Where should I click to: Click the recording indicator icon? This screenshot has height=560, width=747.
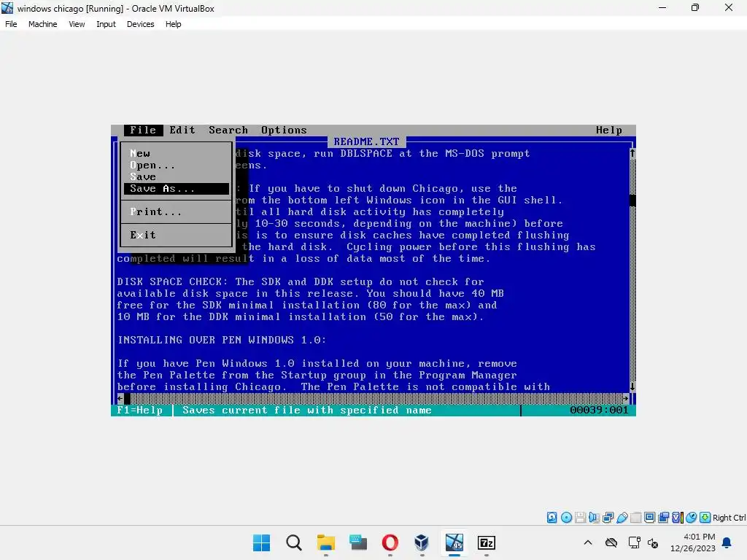click(x=663, y=518)
